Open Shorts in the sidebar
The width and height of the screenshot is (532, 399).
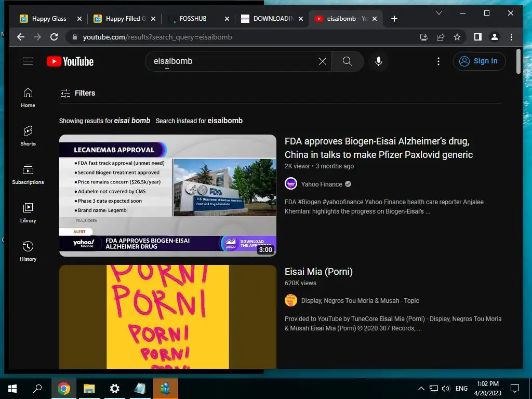(28, 136)
